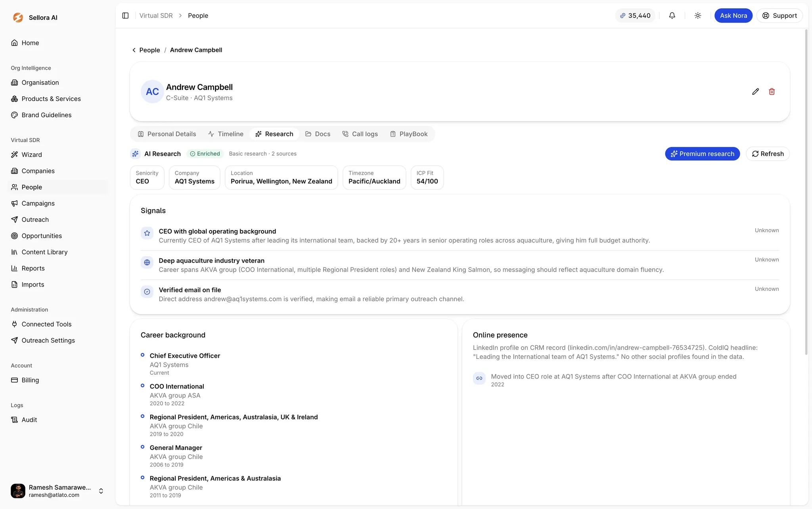
Task: Click the Sellora AI logo icon
Action: [18, 17]
